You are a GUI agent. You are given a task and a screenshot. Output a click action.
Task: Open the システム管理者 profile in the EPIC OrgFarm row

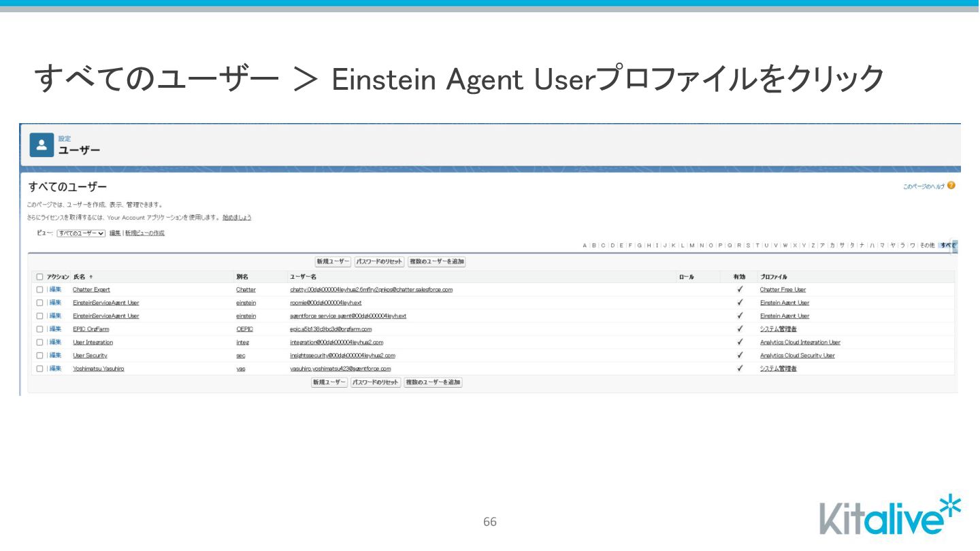[x=779, y=329]
